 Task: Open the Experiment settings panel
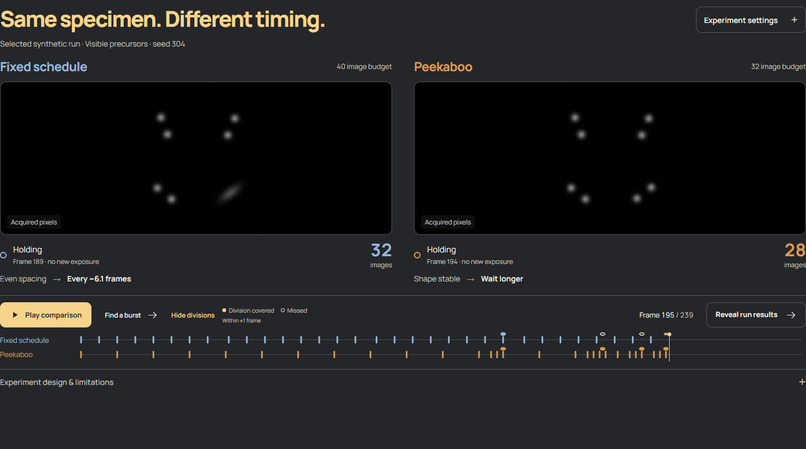(750, 20)
